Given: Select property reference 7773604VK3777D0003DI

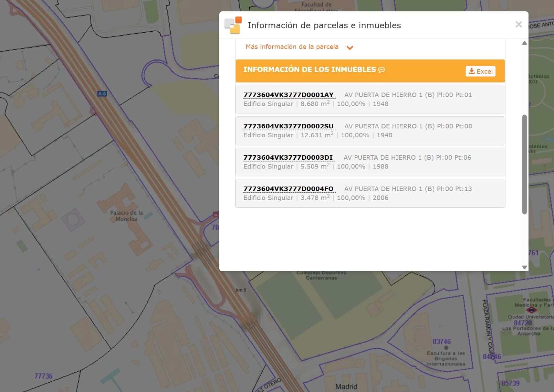Looking at the screenshot, I should [288, 158].
